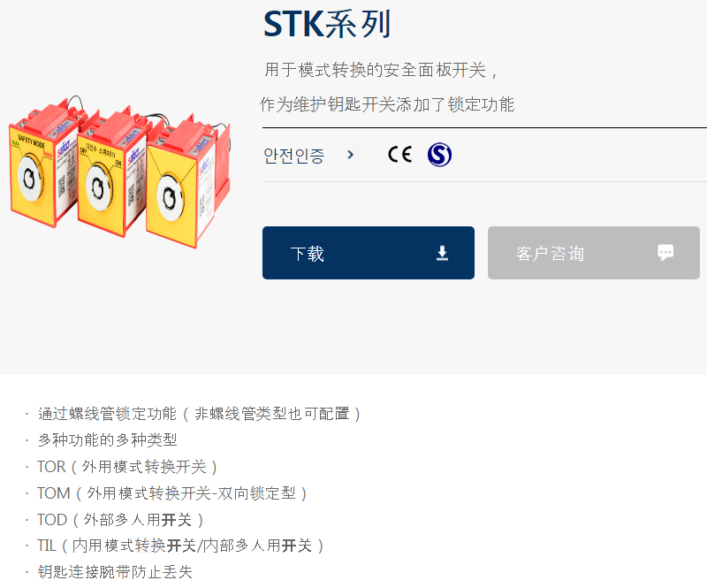This screenshot has width=707, height=588.
Task: Expand the 안전인증 chevron arrow
Action: click(350, 156)
